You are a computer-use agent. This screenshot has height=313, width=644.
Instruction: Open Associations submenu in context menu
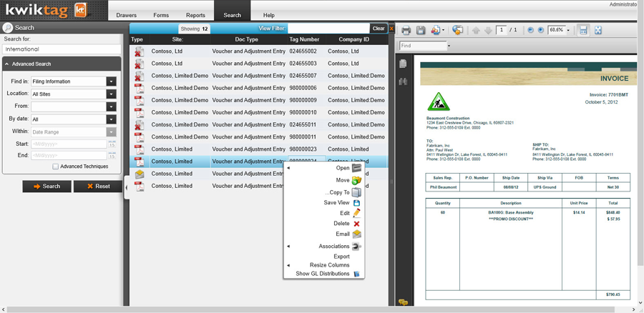point(324,246)
